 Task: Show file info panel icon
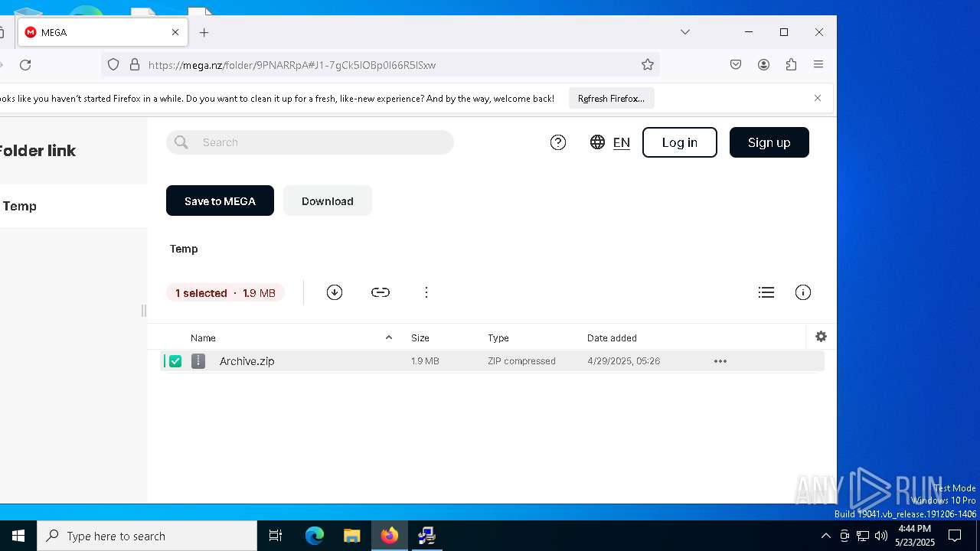pos(803,292)
